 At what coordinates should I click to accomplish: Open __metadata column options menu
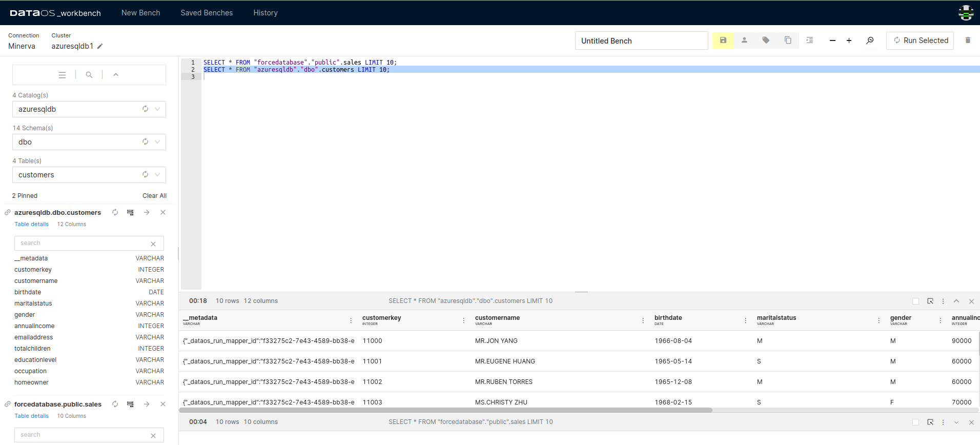[351, 320]
